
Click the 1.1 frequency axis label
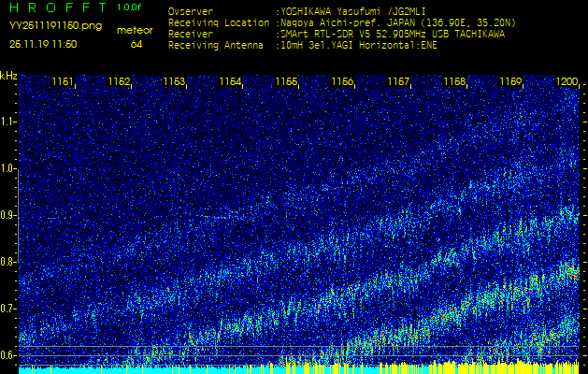point(7,122)
